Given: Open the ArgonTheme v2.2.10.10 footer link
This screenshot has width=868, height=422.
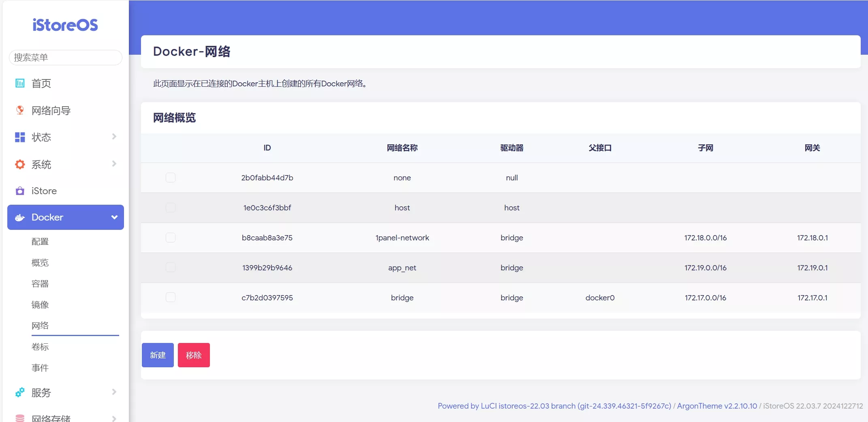Looking at the screenshot, I should tap(717, 406).
